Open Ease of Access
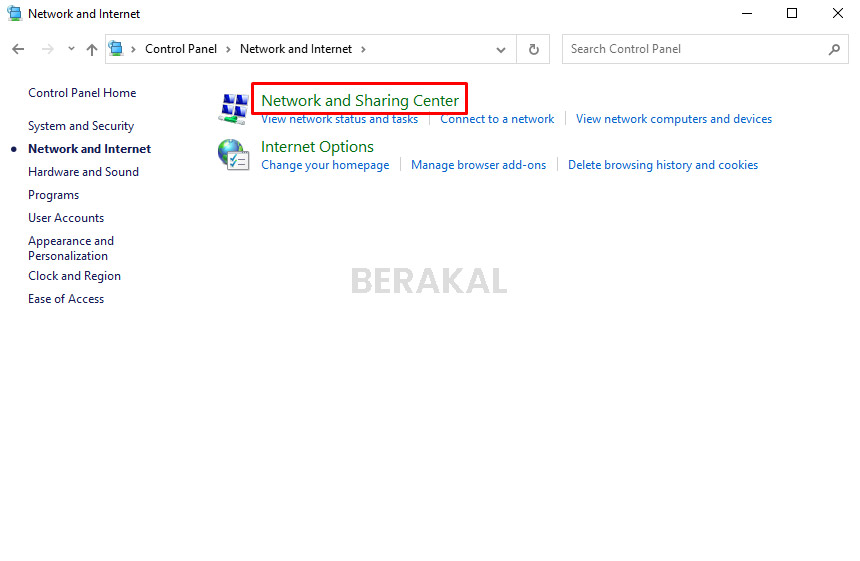The width and height of the screenshot is (860, 561). tap(66, 299)
